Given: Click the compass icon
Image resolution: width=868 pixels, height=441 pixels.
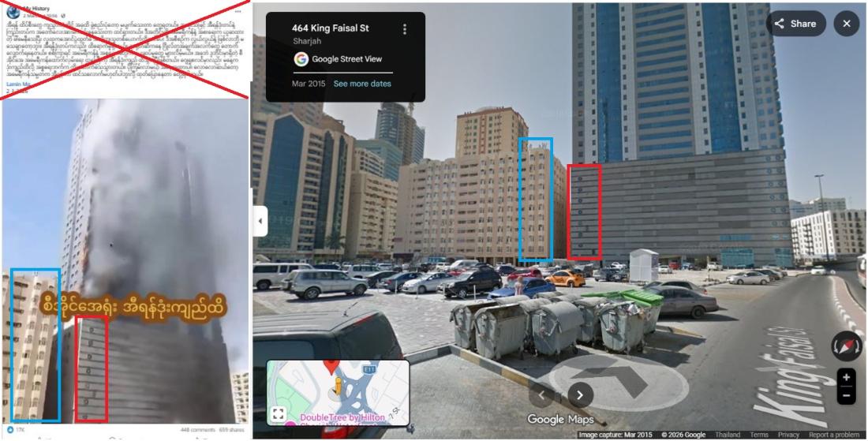Looking at the screenshot, I should (x=847, y=346).
